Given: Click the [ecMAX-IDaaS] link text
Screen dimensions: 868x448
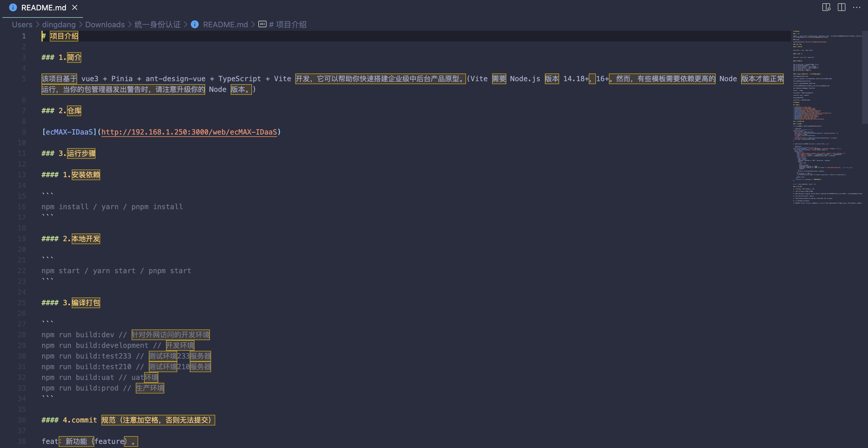Looking at the screenshot, I should pos(69,132).
